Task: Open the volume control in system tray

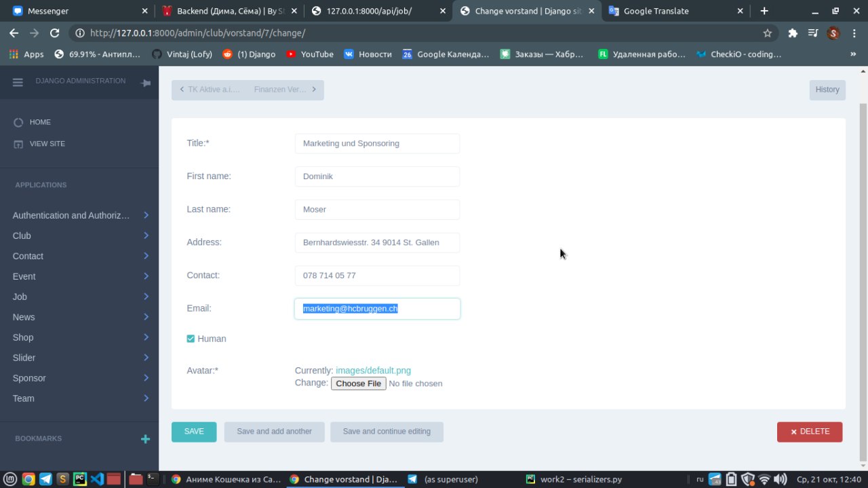Action: click(x=781, y=479)
